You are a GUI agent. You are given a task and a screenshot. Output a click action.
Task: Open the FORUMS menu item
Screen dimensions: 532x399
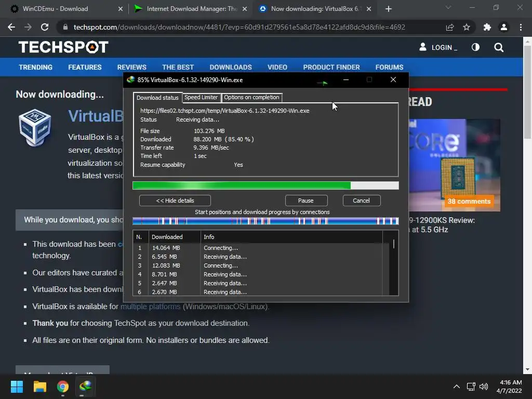pos(389,67)
